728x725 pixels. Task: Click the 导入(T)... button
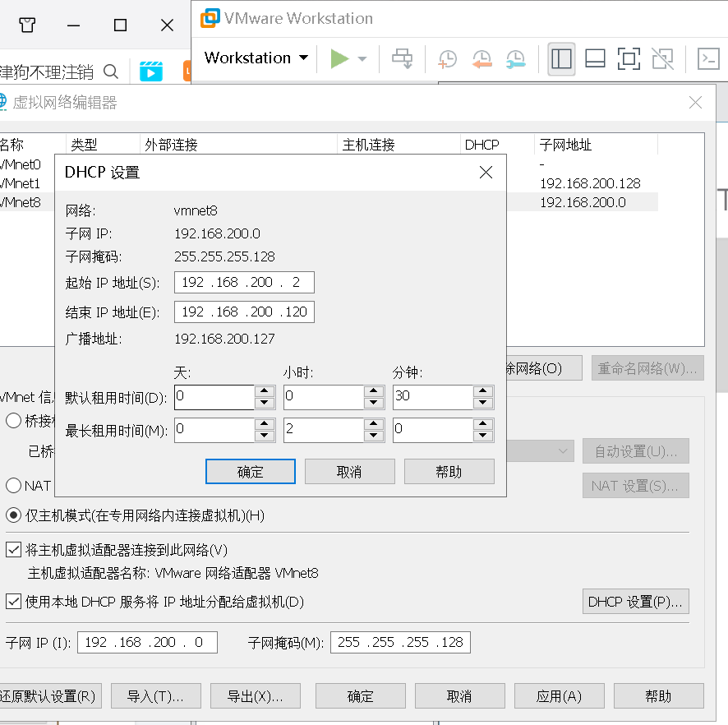coord(156,695)
